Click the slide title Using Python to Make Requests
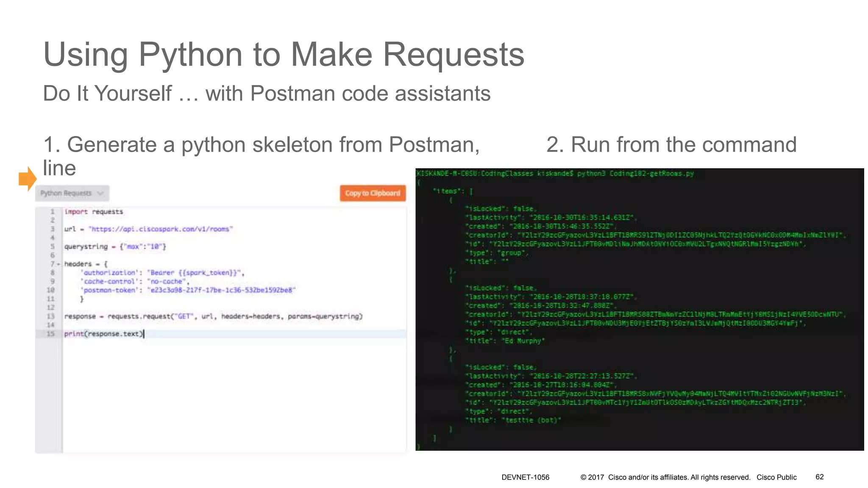This screenshot has height=488, width=868. [x=284, y=54]
